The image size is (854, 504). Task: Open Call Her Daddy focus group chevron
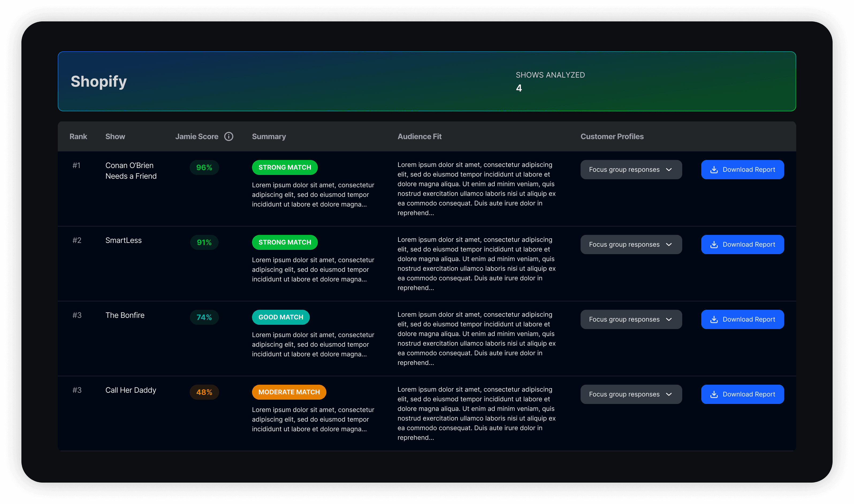tap(669, 394)
